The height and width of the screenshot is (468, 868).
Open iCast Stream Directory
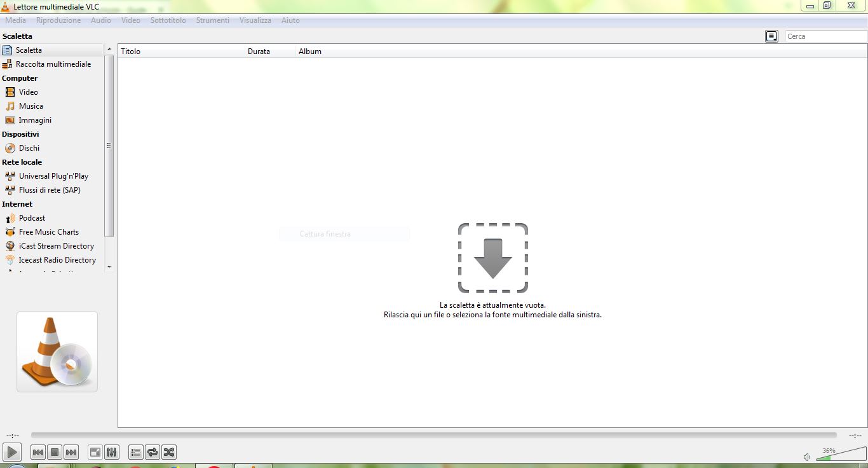(51, 246)
